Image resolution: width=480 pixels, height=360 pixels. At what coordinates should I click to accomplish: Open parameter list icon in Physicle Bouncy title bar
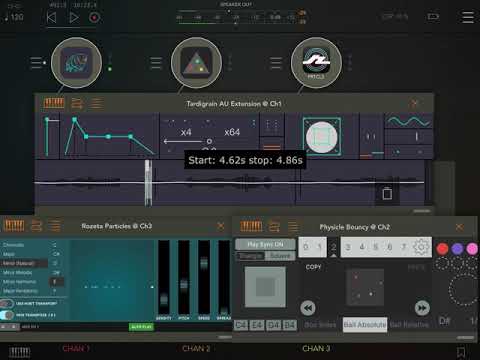(294, 227)
